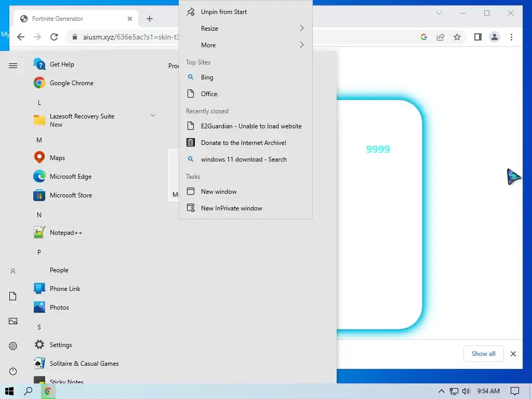Click the 9999 value on page
532x399 pixels.
point(378,149)
